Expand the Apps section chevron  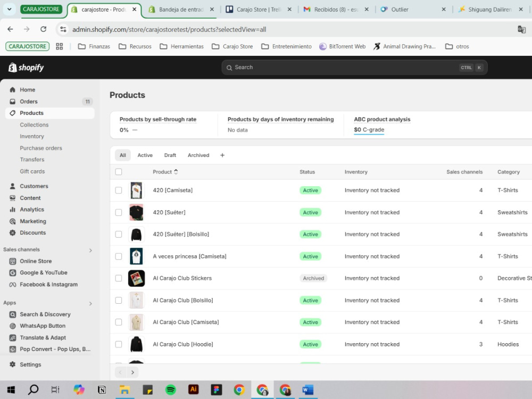point(90,303)
